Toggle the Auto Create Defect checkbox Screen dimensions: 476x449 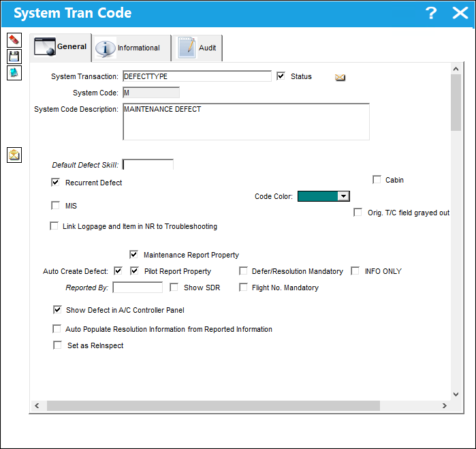click(x=118, y=270)
